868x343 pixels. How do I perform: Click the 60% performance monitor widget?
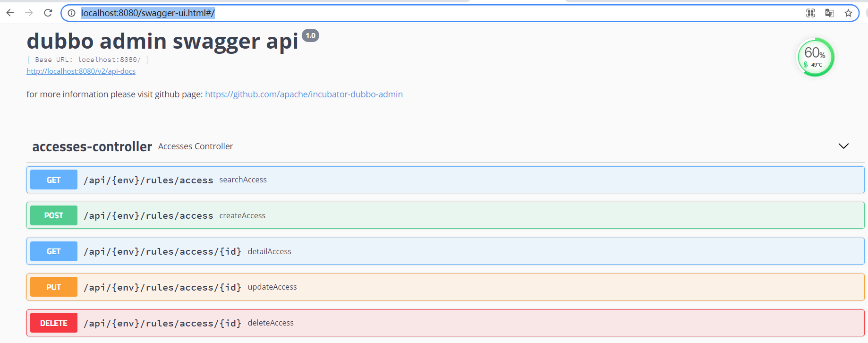click(x=815, y=57)
